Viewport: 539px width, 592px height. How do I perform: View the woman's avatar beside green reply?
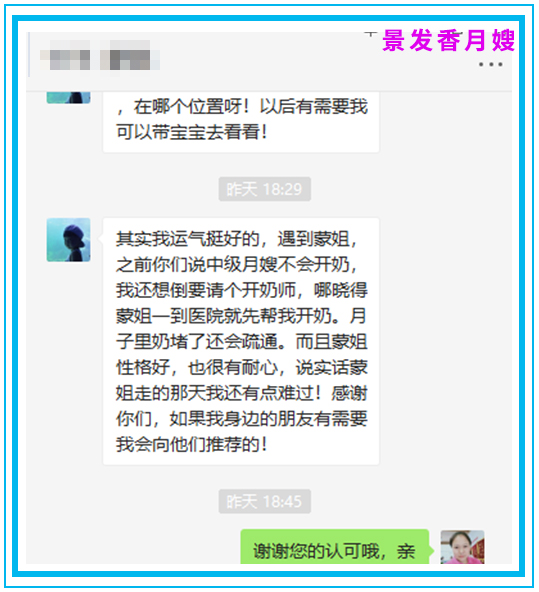[x=462, y=547]
